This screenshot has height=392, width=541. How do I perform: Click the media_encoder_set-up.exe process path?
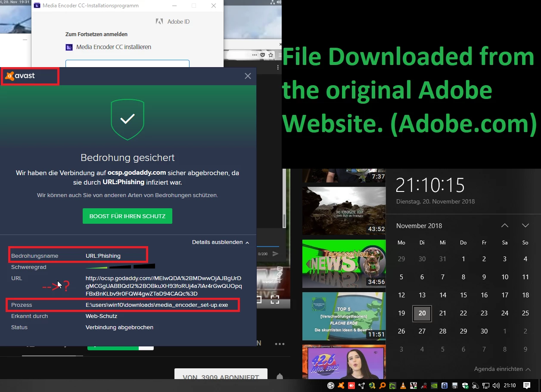pyautogui.click(x=157, y=305)
